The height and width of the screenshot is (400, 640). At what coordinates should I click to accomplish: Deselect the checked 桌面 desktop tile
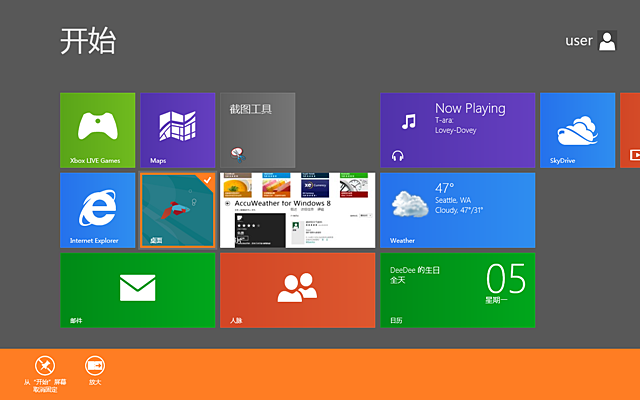point(178,210)
